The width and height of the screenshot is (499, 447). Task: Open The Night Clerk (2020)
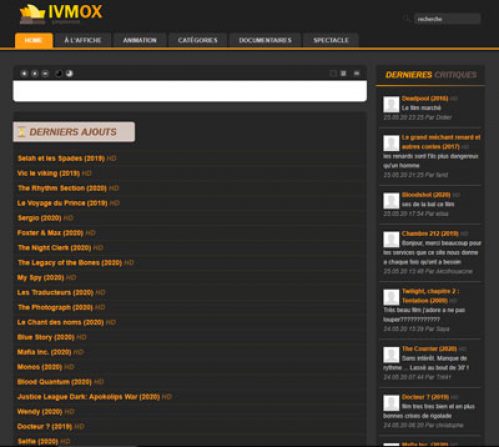click(x=54, y=248)
